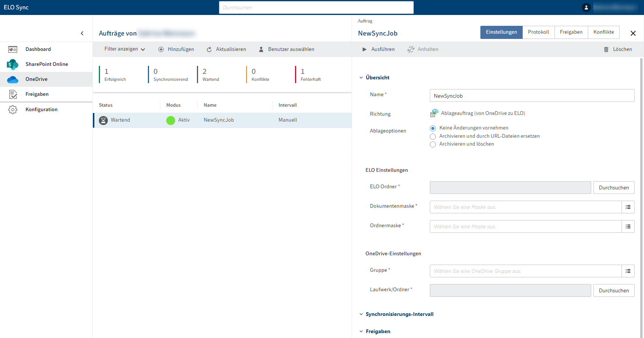
Task: Select NewSyncJob in the jobs table
Action: [222, 120]
